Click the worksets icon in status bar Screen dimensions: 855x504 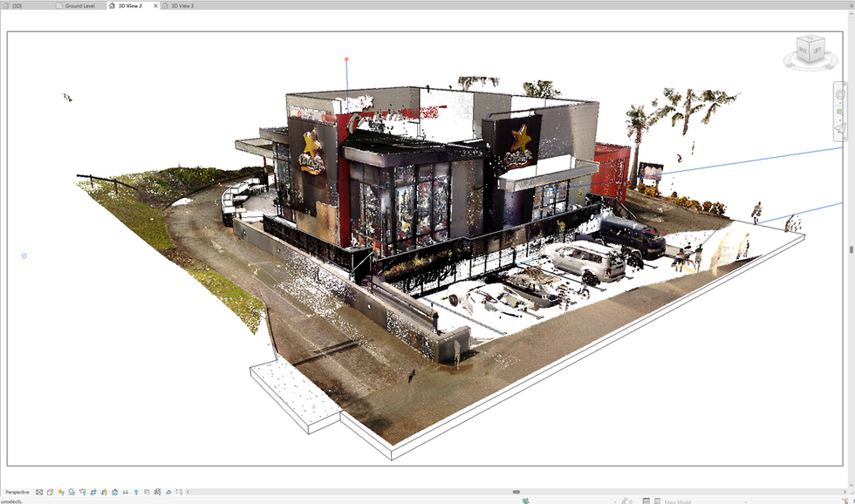click(x=525, y=501)
